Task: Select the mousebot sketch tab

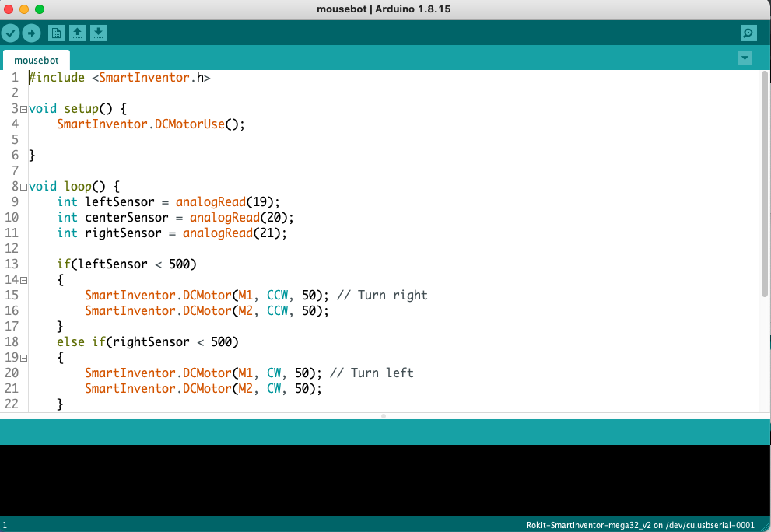Action: coord(36,60)
